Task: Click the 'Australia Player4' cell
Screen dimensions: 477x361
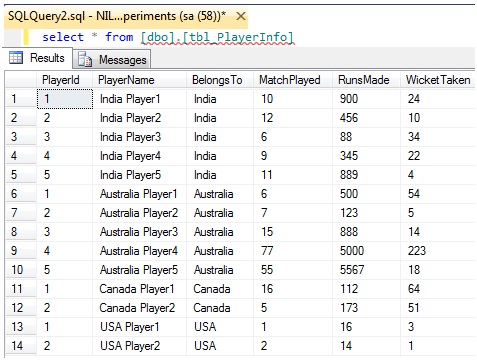Action: [139, 251]
